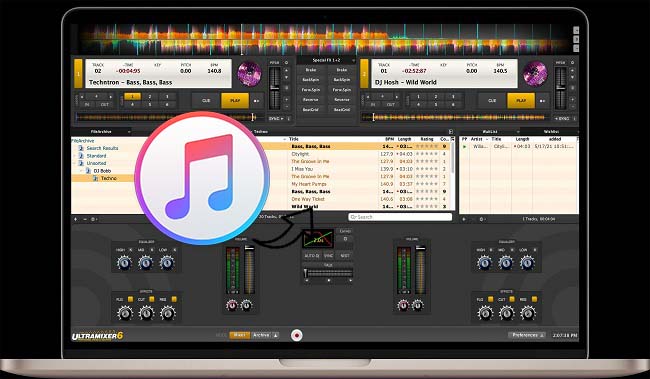Click the Add button below FileArchive

[x=75, y=219]
